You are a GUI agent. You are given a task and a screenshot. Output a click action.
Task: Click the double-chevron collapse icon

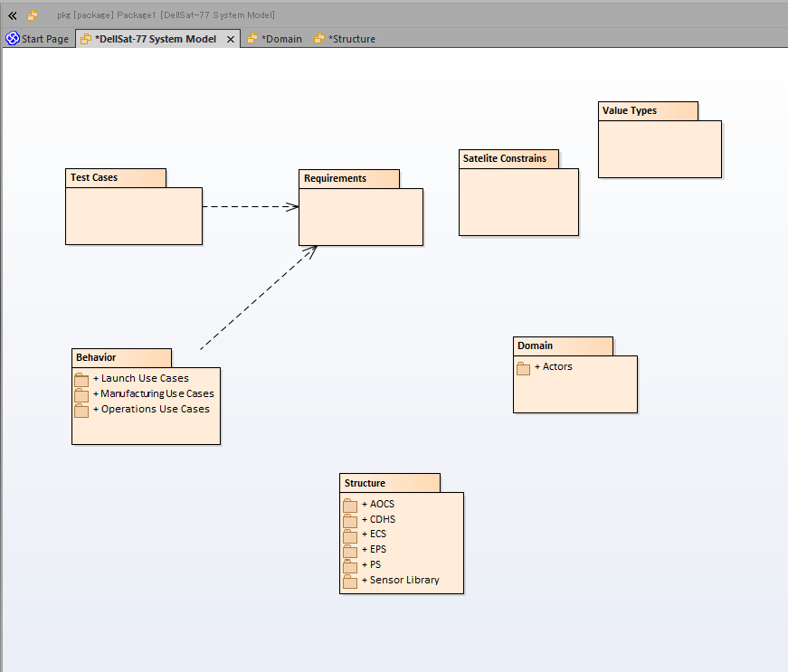tap(13, 15)
